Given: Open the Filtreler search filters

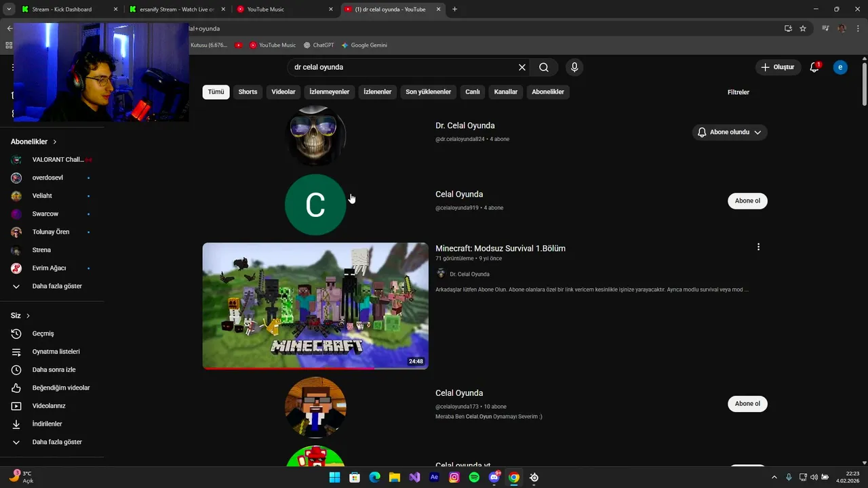Looking at the screenshot, I should [738, 92].
